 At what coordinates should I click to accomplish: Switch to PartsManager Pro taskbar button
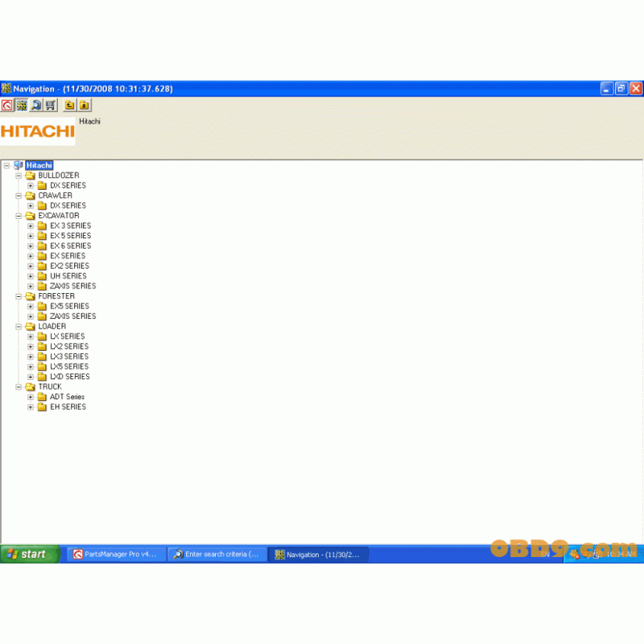coord(117,555)
